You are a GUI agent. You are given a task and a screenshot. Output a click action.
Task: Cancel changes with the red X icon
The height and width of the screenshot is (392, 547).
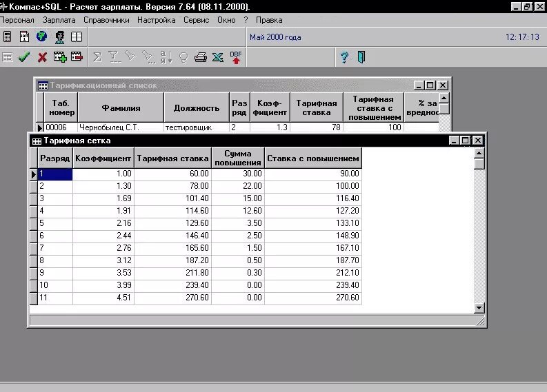[42, 57]
